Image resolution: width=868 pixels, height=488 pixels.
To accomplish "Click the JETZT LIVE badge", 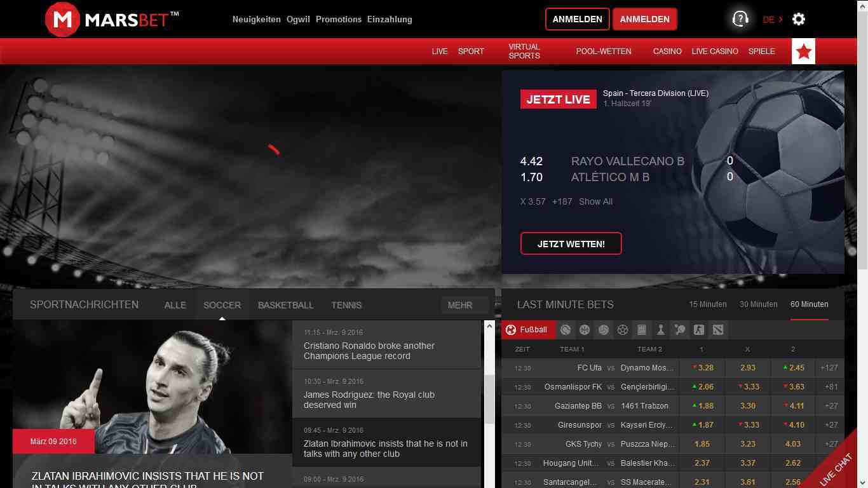I will tap(559, 99).
